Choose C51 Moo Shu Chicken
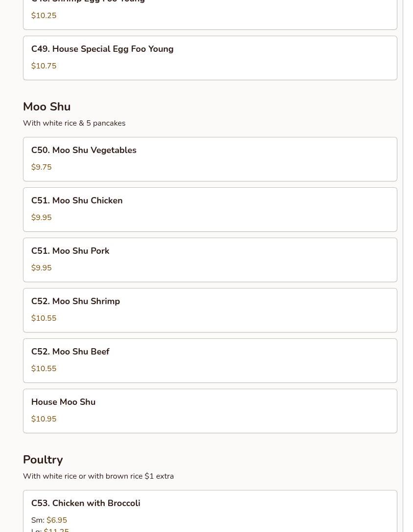The width and height of the screenshot is (413, 532). [x=210, y=210]
